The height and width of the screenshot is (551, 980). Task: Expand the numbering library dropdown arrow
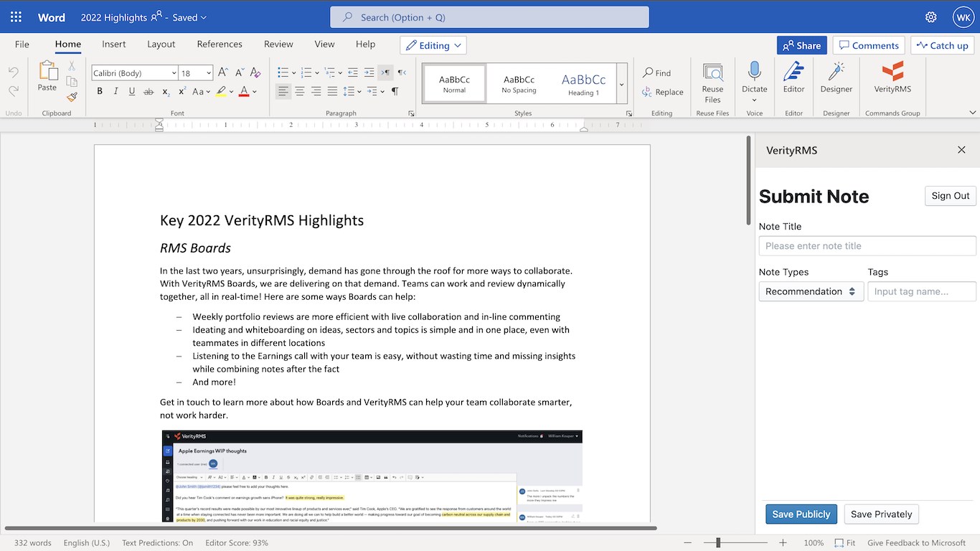pyautogui.click(x=317, y=72)
